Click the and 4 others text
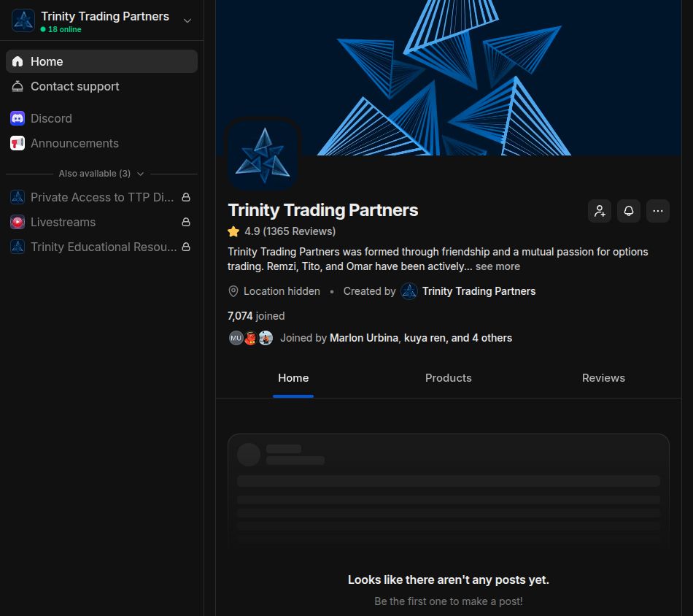 coord(481,339)
